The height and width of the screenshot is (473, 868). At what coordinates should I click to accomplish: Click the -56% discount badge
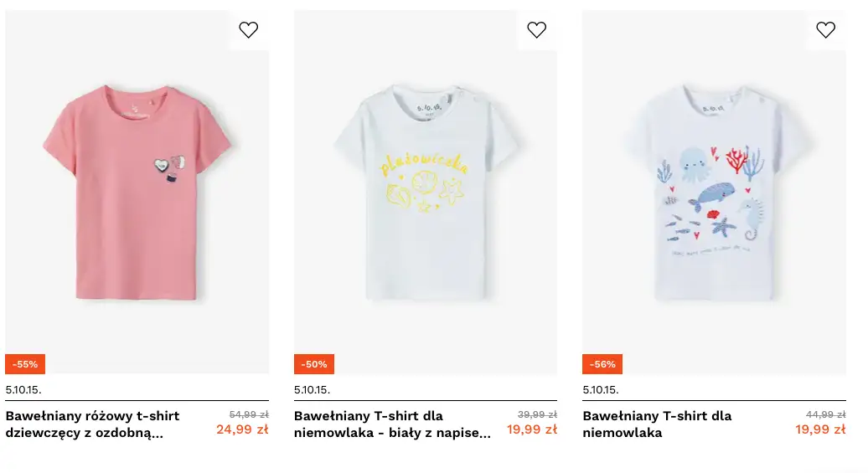[x=602, y=364]
